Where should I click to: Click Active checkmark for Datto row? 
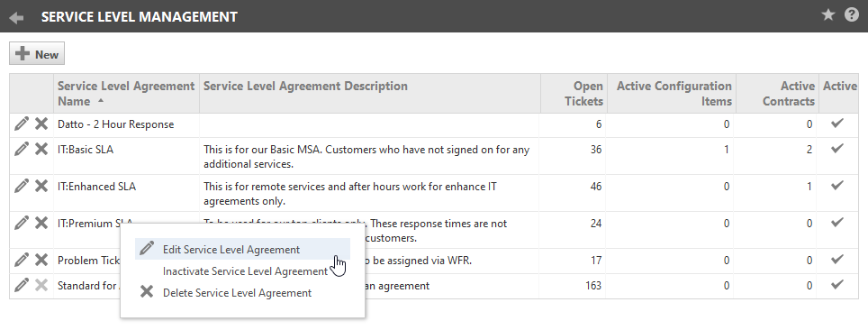click(837, 124)
